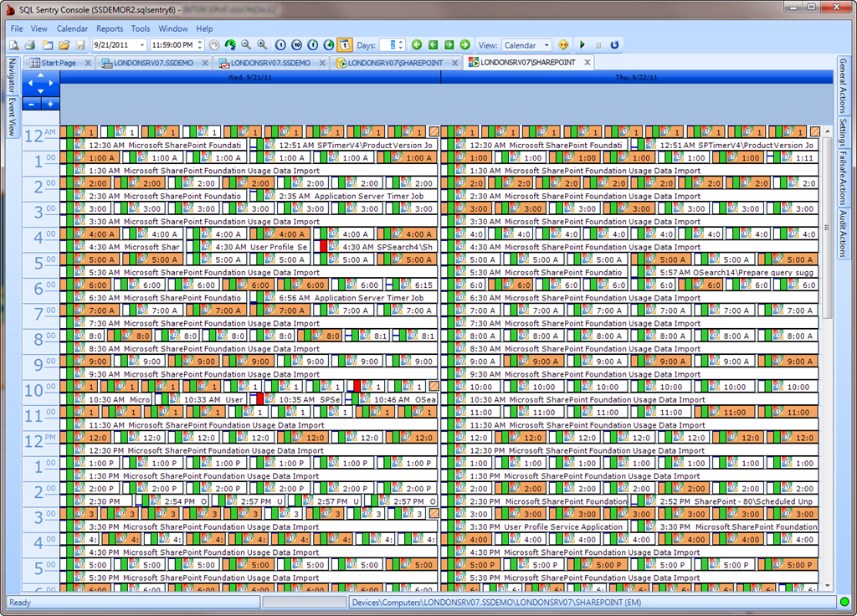Open the Event View side panel

pos(12,117)
